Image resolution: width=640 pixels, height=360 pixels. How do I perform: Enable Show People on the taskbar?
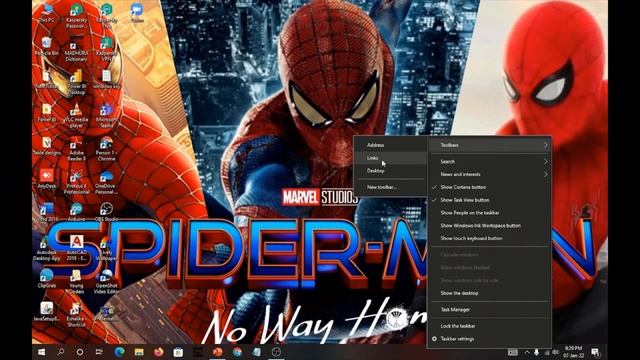click(x=489, y=213)
